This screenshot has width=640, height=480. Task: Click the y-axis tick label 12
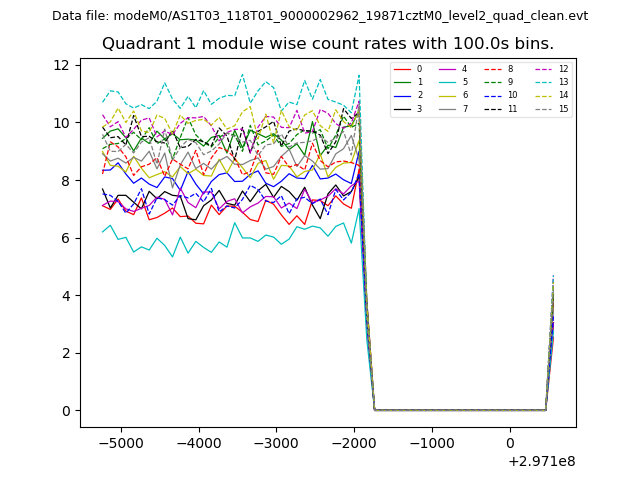pyautogui.click(x=61, y=65)
